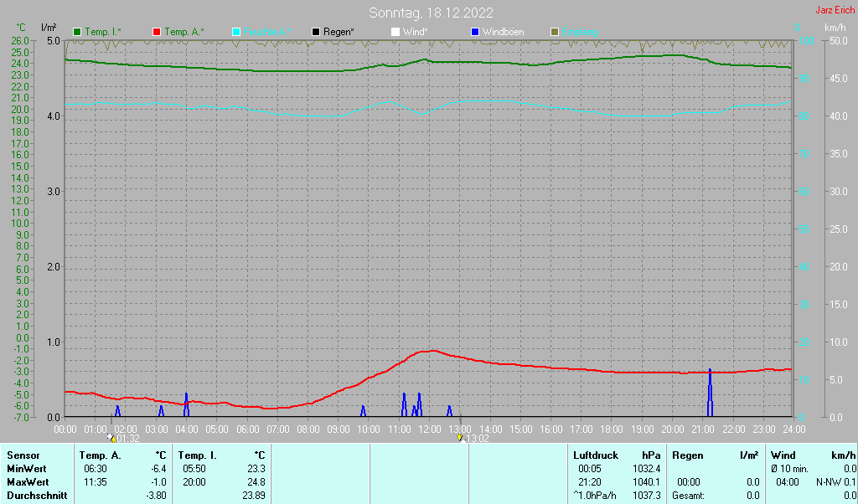858x504 pixels.
Task: Select the Sensor column header in table
Action: tap(23, 455)
